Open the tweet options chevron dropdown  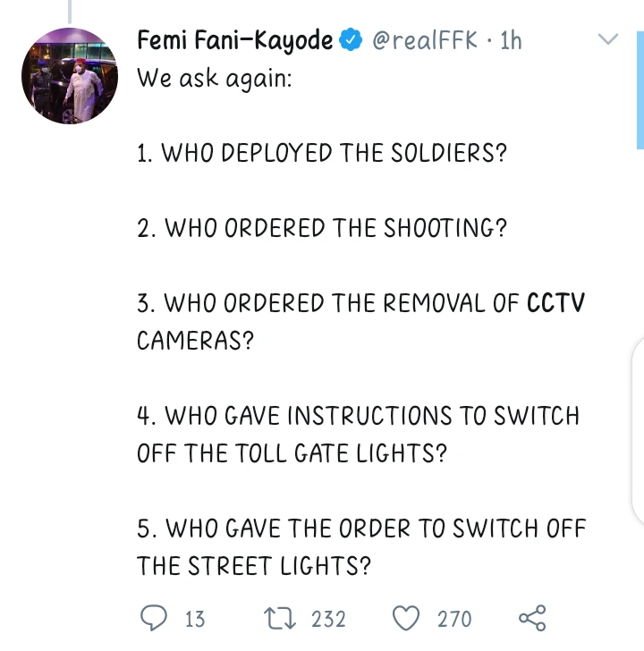coord(607,40)
